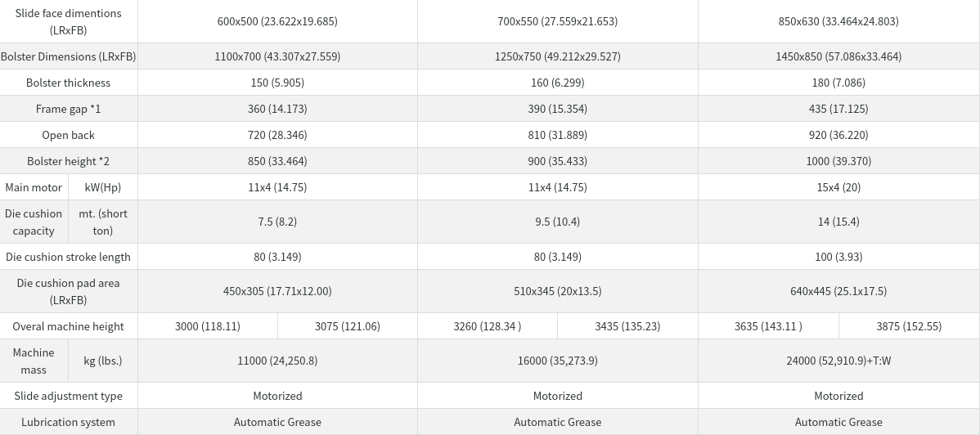Select the Bolster thickness 180 (7.086) cell

[x=838, y=83]
